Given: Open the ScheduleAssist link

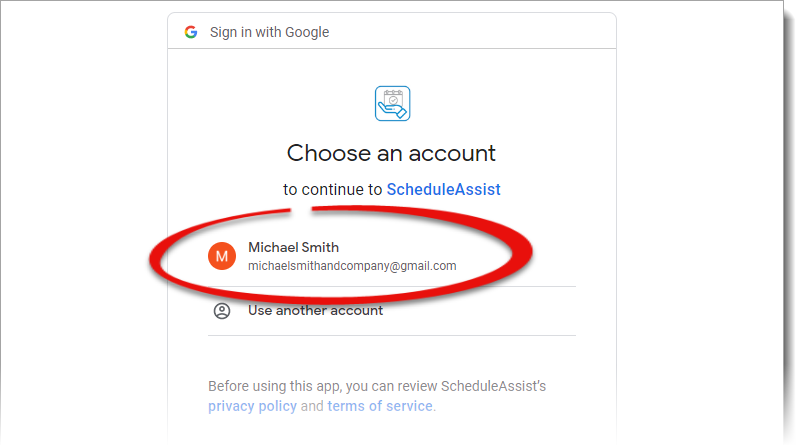Looking at the screenshot, I should point(443,189).
